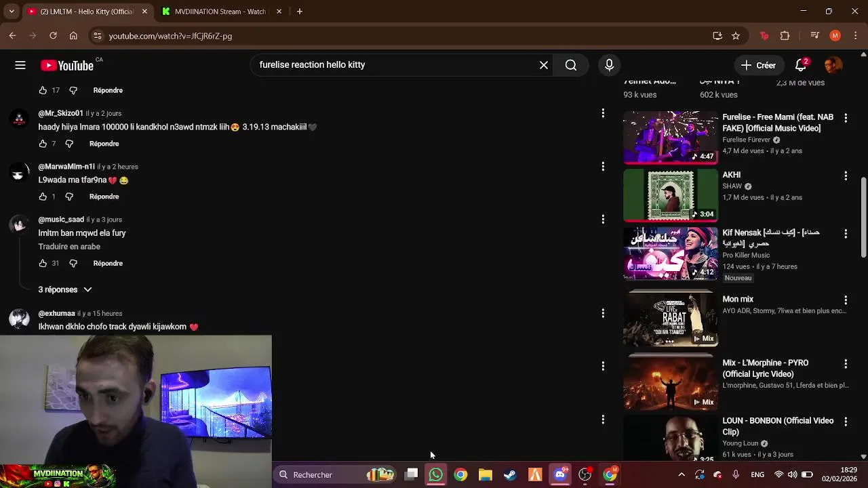Like the comment by @music_saad

coord(43,263)
